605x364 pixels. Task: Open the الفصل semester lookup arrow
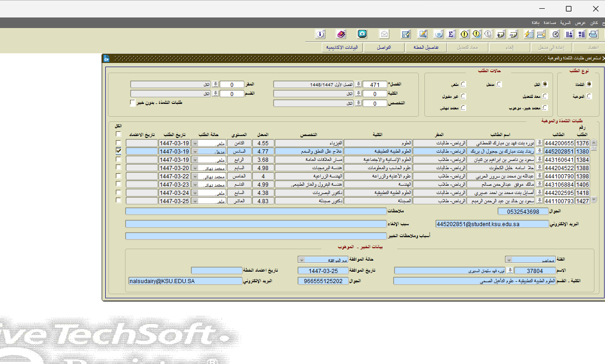[359, 85]
